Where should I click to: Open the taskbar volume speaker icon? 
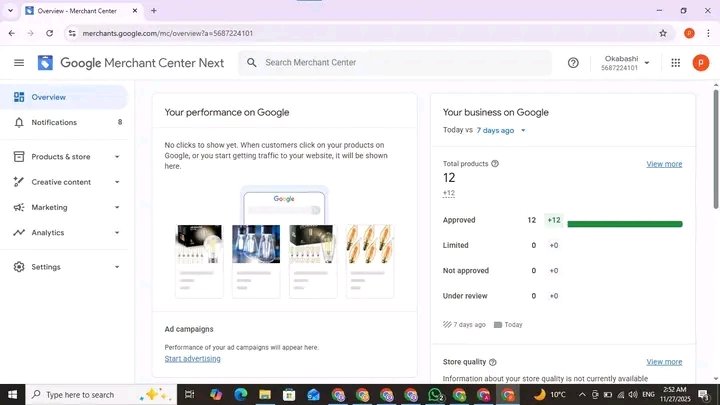[633, 394]
